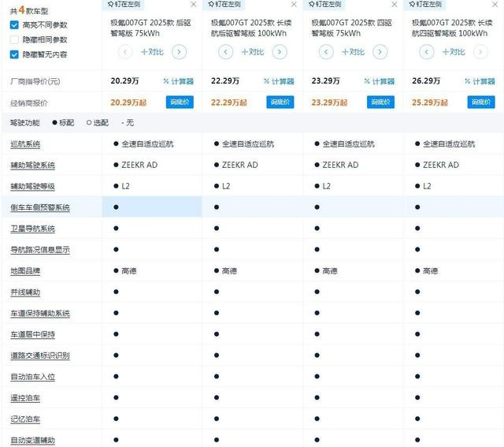The image size is (504, 447).
Task: Click the right arrow of the 长续航四驱智驾版 100kWh column
Action: click(480, 52)
